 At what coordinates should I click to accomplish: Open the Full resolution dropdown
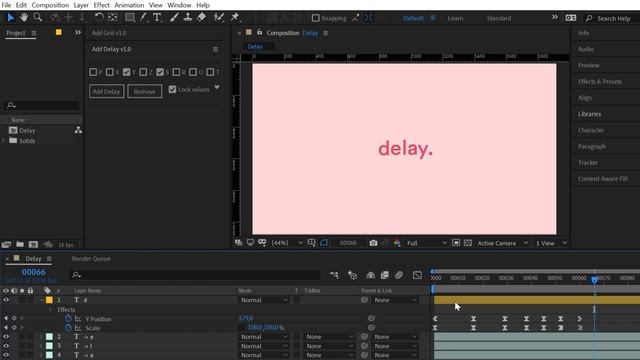(426, 243)
